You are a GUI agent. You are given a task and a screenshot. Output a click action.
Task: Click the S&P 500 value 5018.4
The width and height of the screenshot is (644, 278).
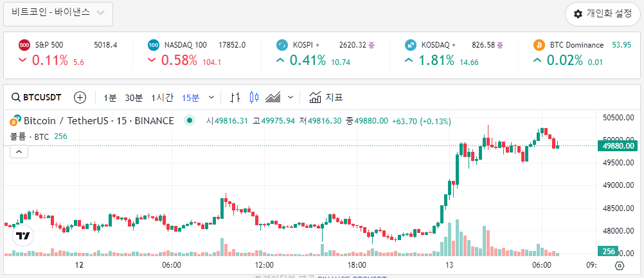click(x=105, y=45)
